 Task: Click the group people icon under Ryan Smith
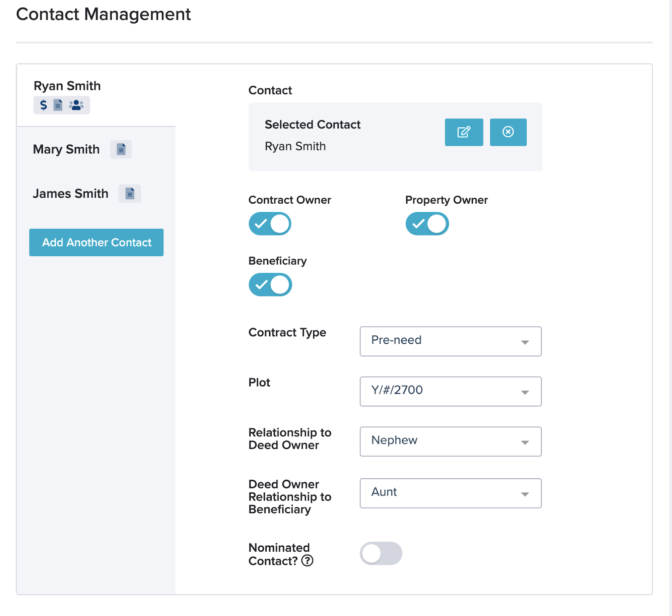(76, 105)
